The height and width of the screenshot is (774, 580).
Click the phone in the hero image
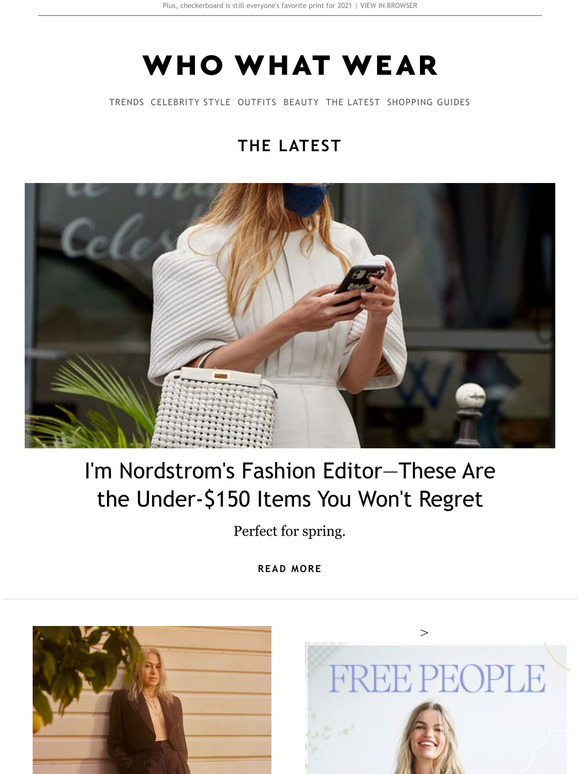[359, 282]
